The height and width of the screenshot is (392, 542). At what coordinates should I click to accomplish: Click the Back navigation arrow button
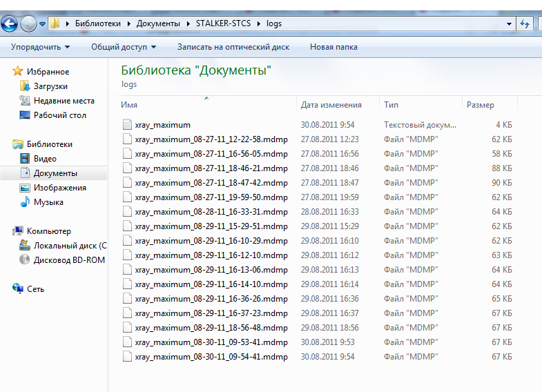[x=9, y=23]
